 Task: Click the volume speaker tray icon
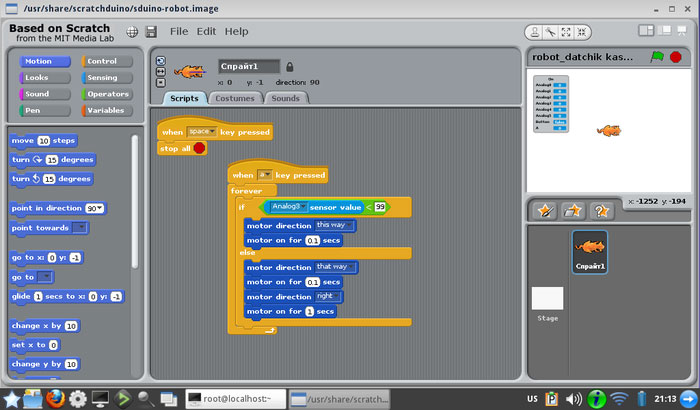pyautogui.click(x=574, y=399)
